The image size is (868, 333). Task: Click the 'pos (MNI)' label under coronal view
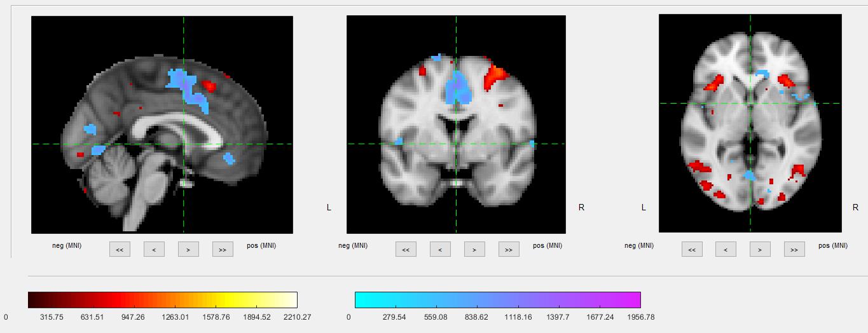(548, 245)
